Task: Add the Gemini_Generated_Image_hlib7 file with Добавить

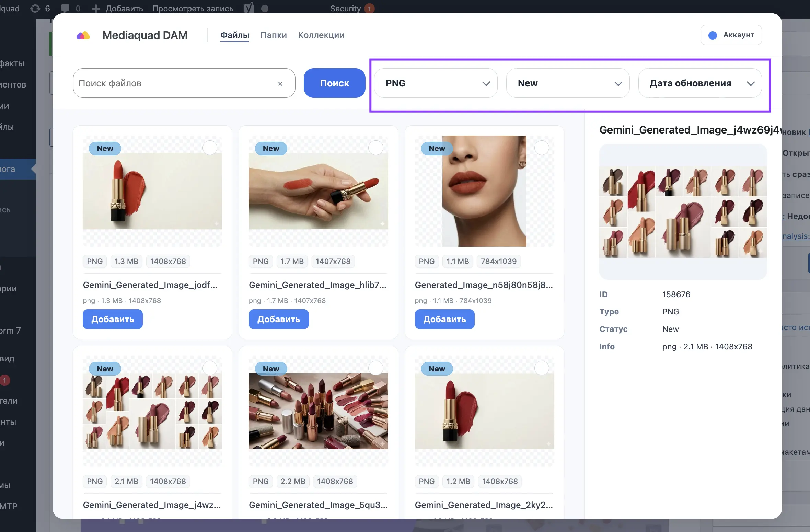Action: pyautogui.click(x=279, y=319)
